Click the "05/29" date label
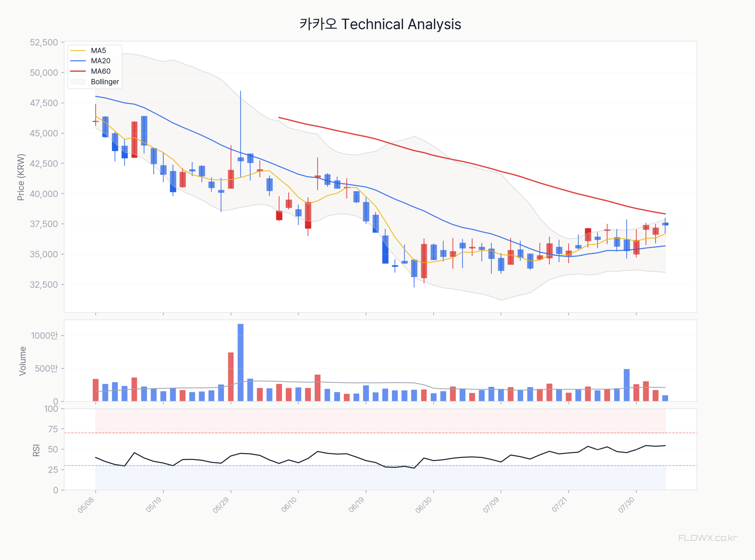 click(x=221, y=505)
